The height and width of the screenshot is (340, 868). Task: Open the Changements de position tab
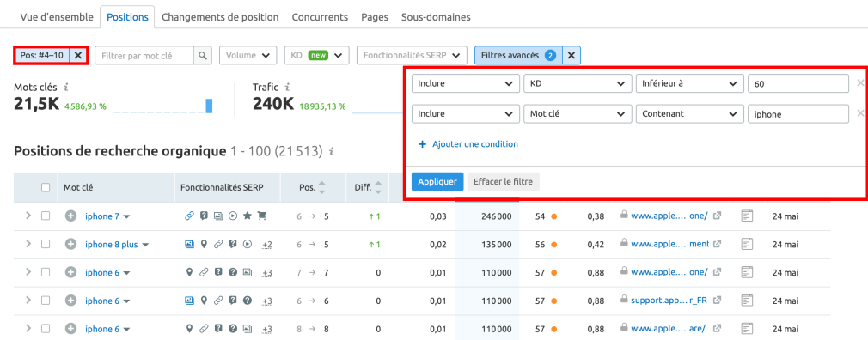click(x=220, y=17)
